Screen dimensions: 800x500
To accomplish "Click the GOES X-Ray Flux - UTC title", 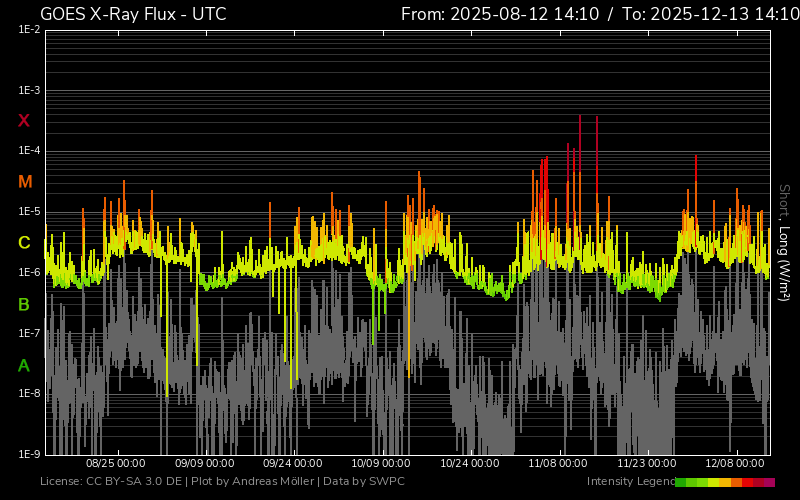I will (x=133, y=14).
